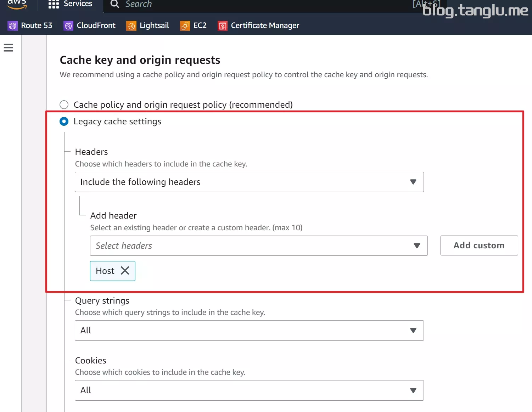The width and height of the screenshot is (532, 412).
Task: Open the Certificate Manager favorites link
Action: [265, 26]
